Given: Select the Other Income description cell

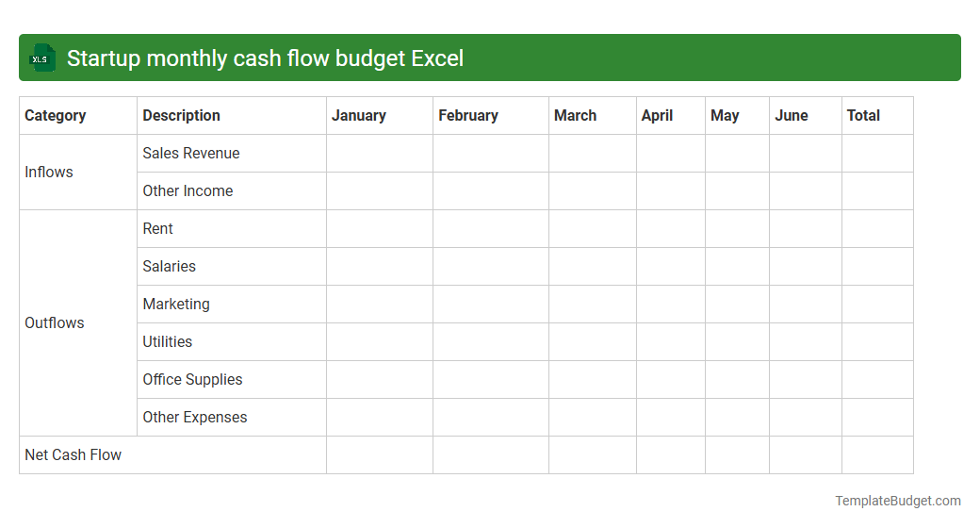Looking at the screenshot, I should [x=231, y=190].
